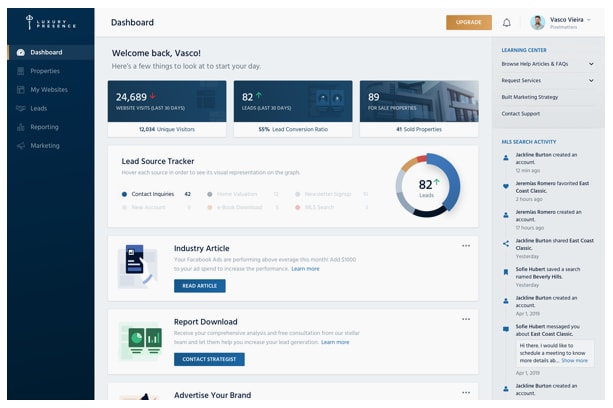Select the Contact Inquiries blue legend dot
This screenshot has height=408, width=613.
tap(124, 194)
